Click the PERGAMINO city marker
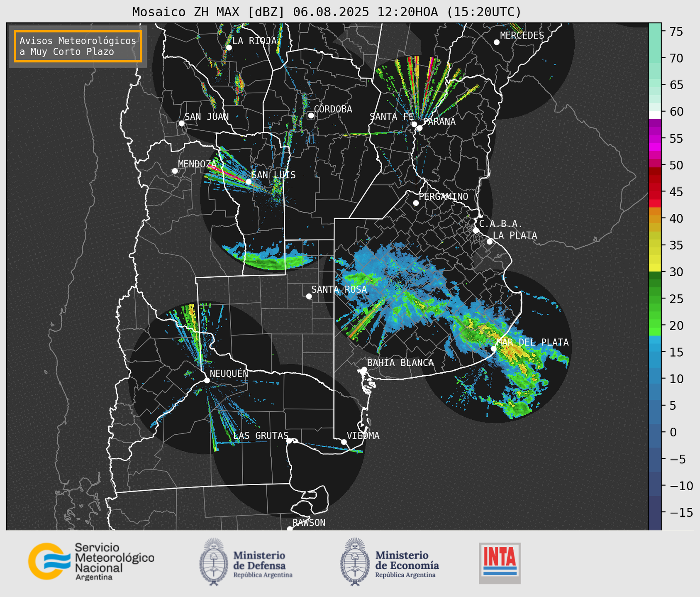The image size is (700, 597). 416,203
